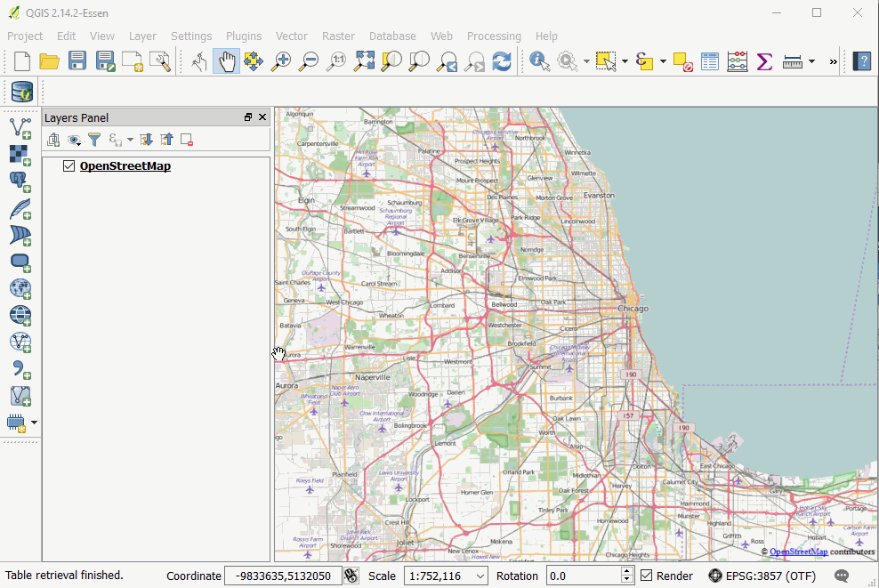Click Remove Layer/Group button in Layers Panel

[x=187, y=140]
